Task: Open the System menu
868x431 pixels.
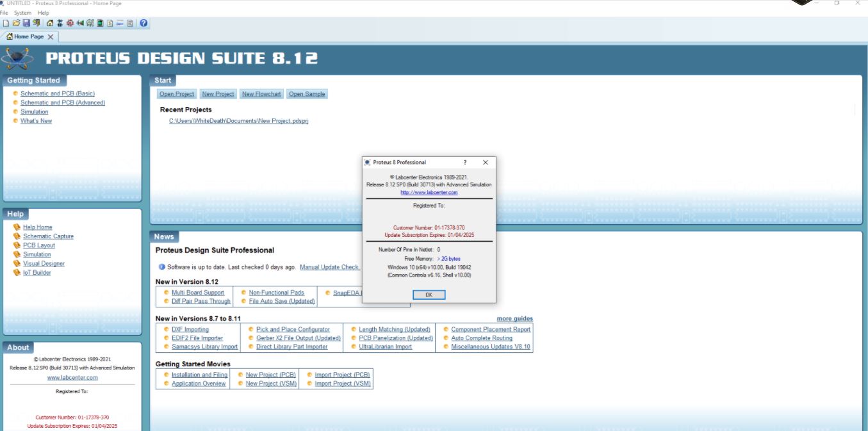Action: coord(22,13)
